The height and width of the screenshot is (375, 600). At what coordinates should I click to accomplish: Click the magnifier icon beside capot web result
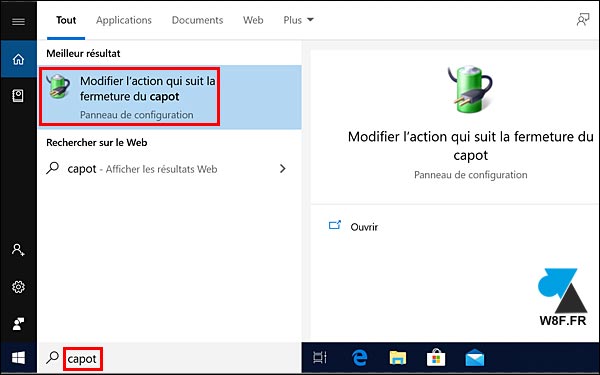point(52,168)
